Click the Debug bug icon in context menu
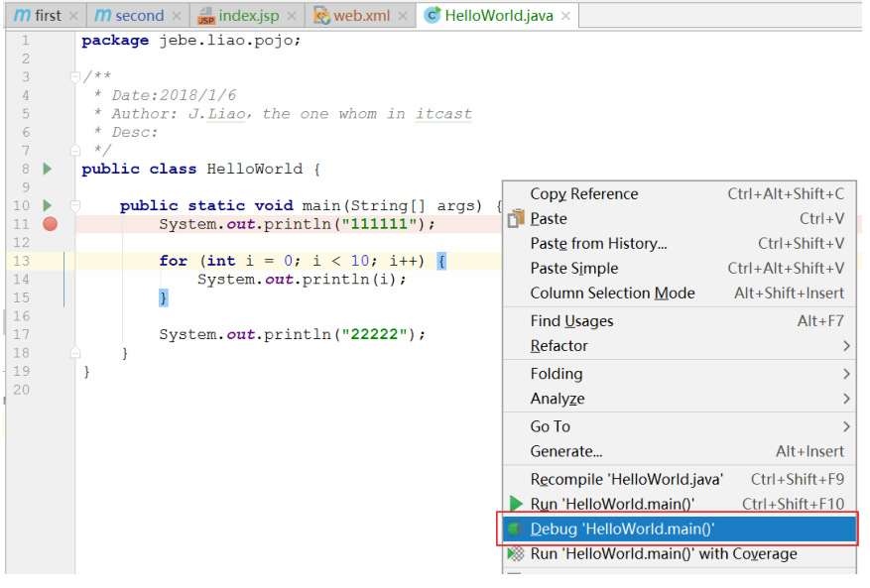 [x=516, y=529]
